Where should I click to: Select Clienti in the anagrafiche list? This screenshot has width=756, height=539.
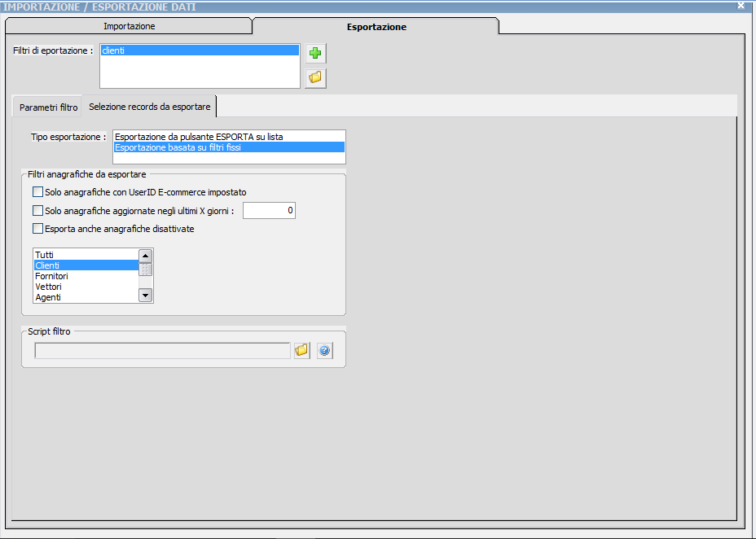(86, 265)
